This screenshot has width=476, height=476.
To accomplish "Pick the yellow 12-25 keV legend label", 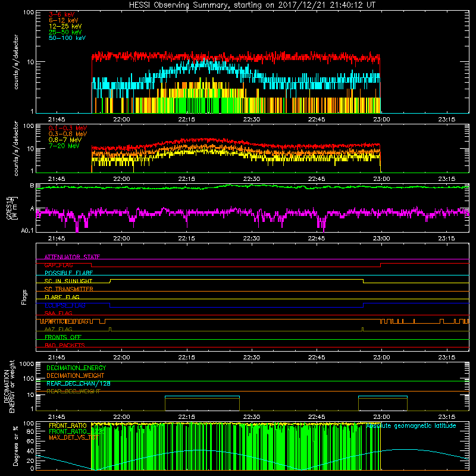I will (65, 26).
